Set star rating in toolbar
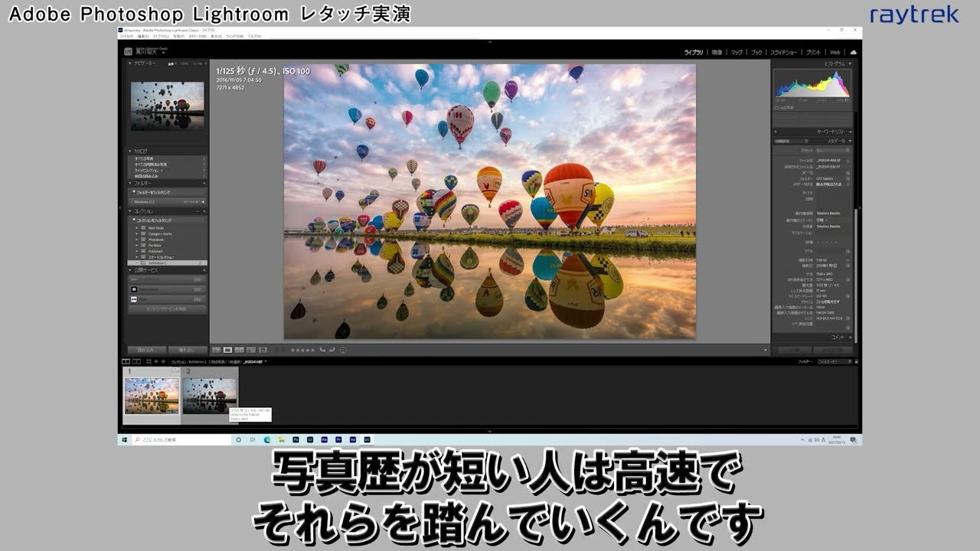The image size is (980, 551). 302,350
